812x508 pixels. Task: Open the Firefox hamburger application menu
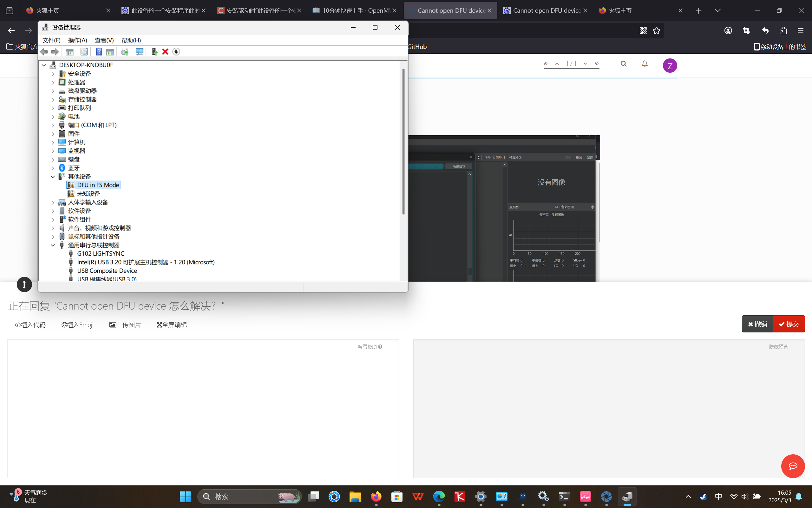point(801,30)
